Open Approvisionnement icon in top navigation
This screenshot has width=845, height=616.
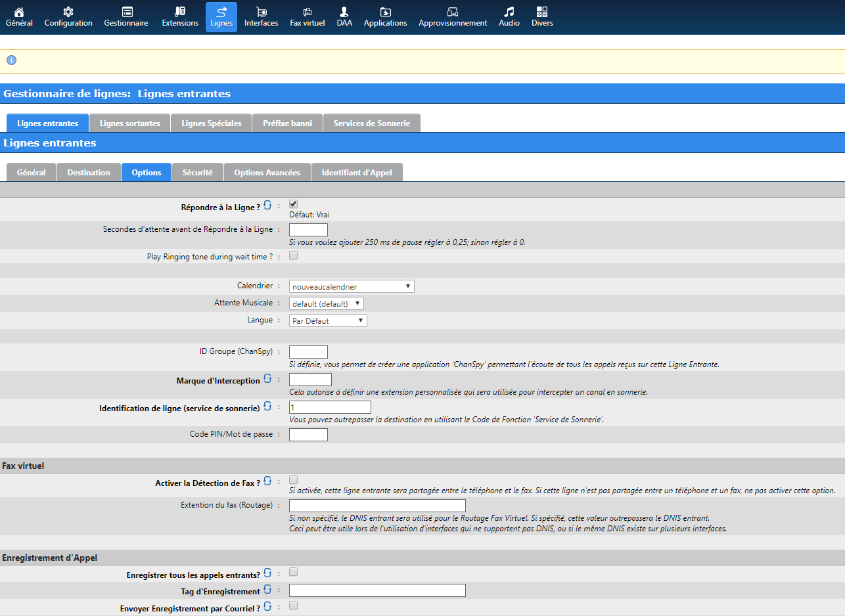coord(453,12)
